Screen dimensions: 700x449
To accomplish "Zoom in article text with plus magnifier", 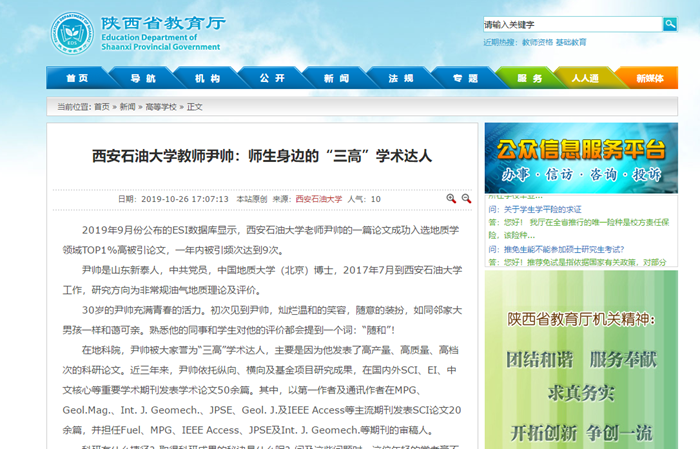I will point(451,199).
